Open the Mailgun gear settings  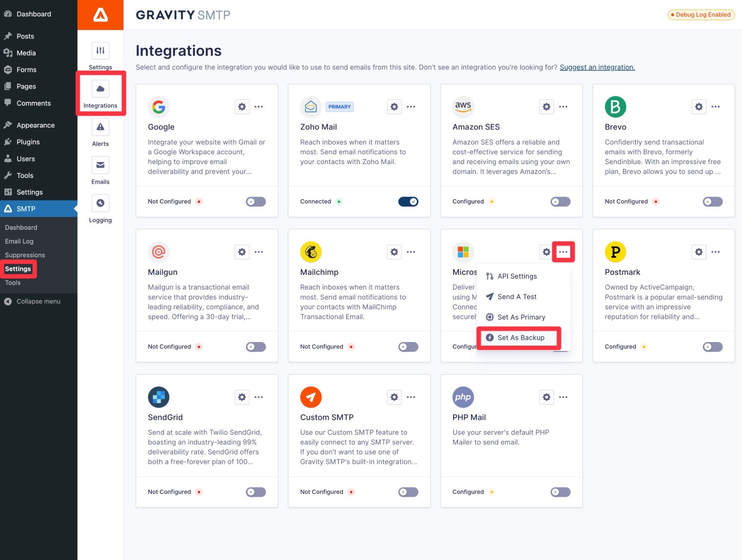click(x=242, y=252)
